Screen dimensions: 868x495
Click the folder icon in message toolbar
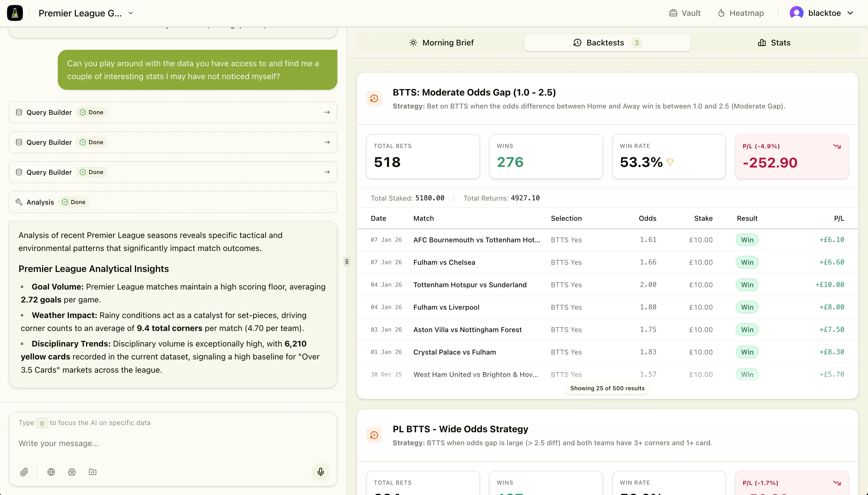point(92,471)
